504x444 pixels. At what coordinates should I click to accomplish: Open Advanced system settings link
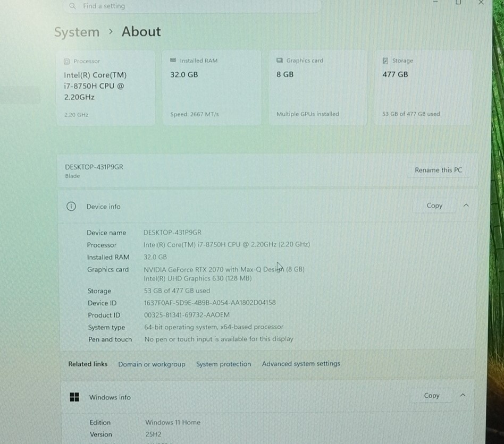(301, 364)
